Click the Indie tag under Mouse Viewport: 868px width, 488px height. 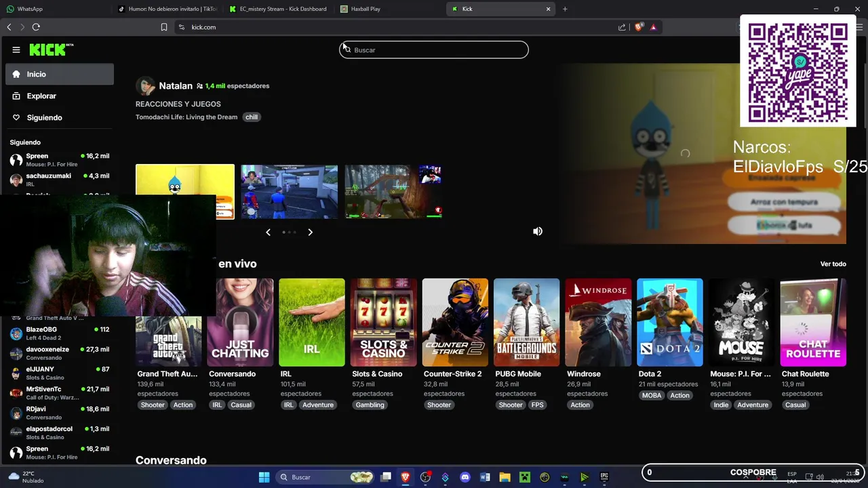721,405
